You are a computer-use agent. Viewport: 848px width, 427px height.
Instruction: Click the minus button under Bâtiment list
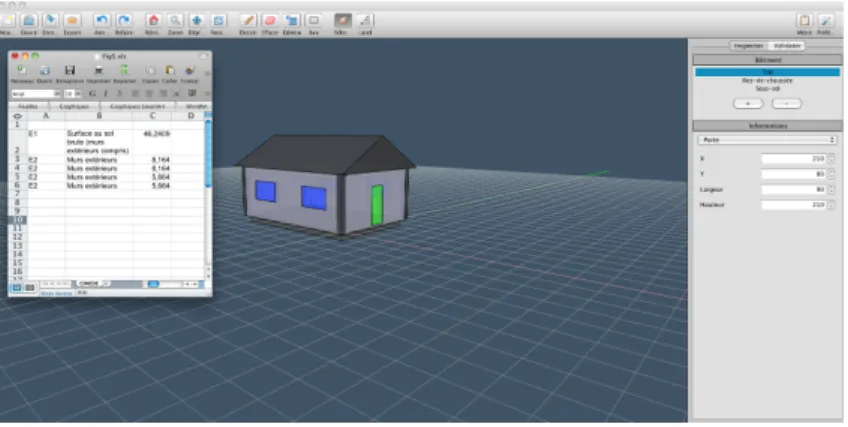(x=786, y=103)
